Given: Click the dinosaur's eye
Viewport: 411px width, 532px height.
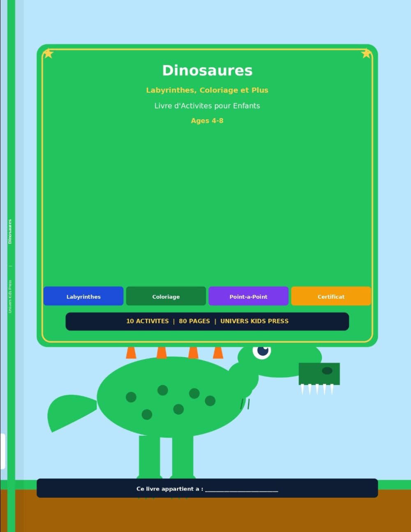Looking at the screenshot, I should coord(262,351).
